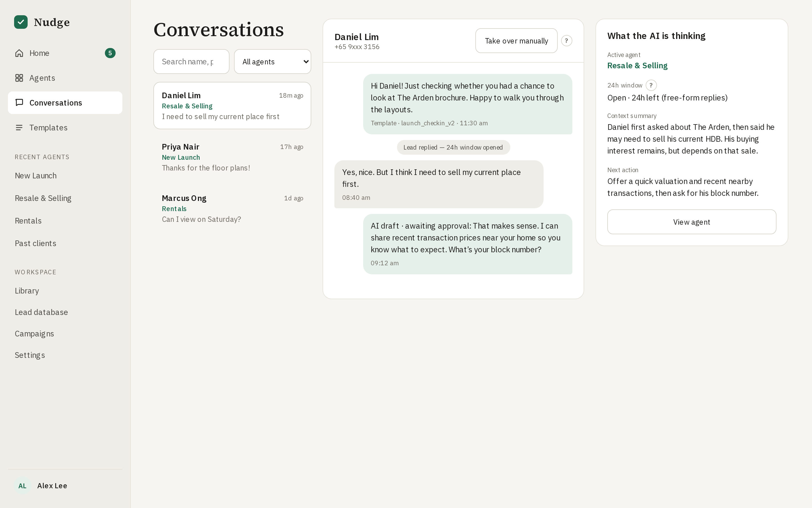Open help icon beside Take over manually
812x508 pixels.
coord(566,41)
